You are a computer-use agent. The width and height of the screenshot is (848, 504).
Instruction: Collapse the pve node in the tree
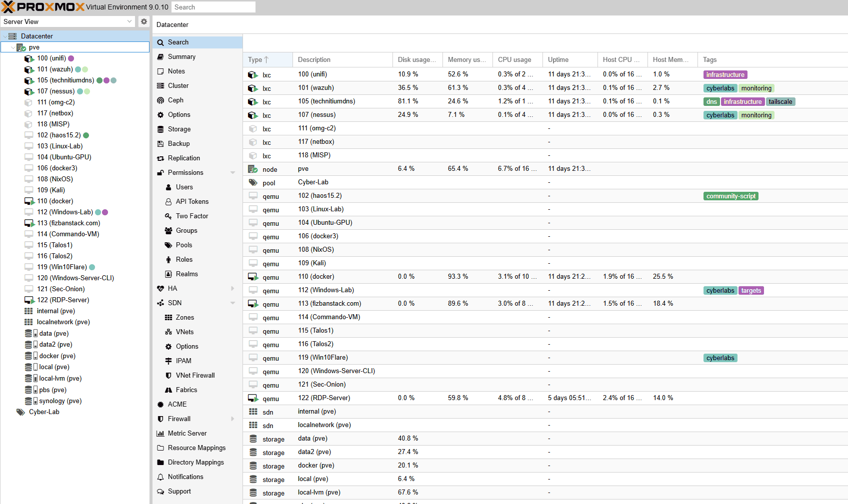[13, 47]
